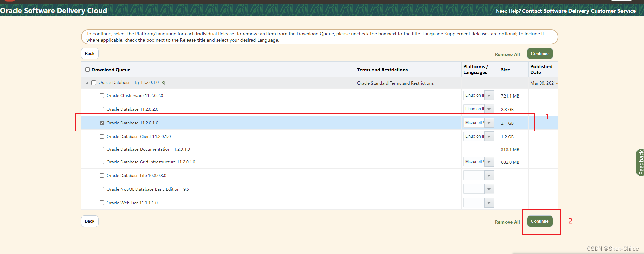Click the 2.1 GB size value
Screen dimensions: 644x254
[507, 123]
